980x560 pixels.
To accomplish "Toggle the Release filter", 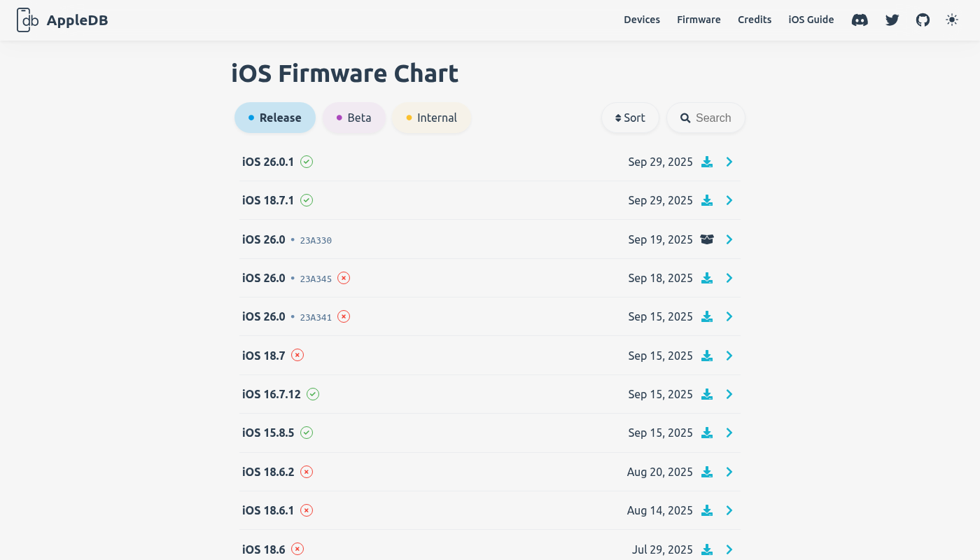I will (x=275, y=118).
